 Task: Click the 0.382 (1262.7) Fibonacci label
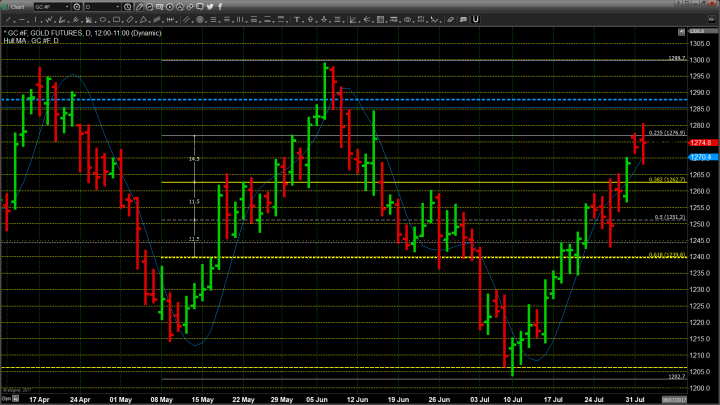(x=667, y=180)
